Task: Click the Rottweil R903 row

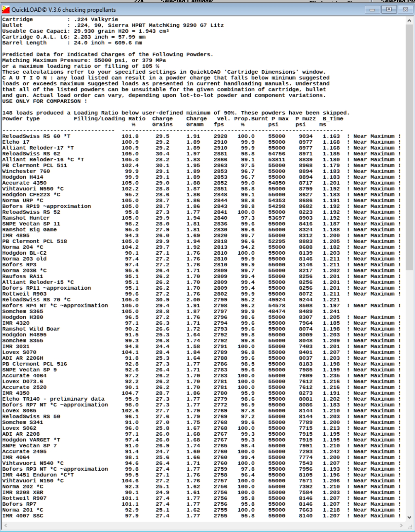Action: point(201,294)
